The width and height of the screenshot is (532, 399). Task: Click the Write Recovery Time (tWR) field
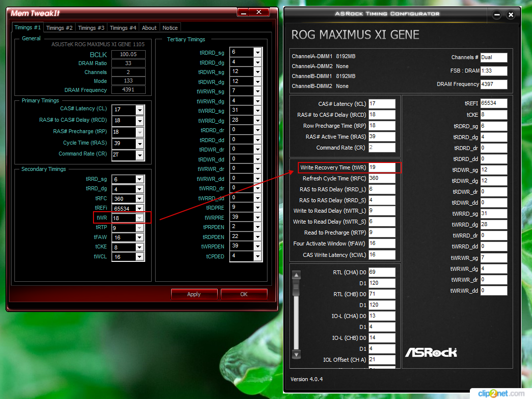(x=382, y=167)
